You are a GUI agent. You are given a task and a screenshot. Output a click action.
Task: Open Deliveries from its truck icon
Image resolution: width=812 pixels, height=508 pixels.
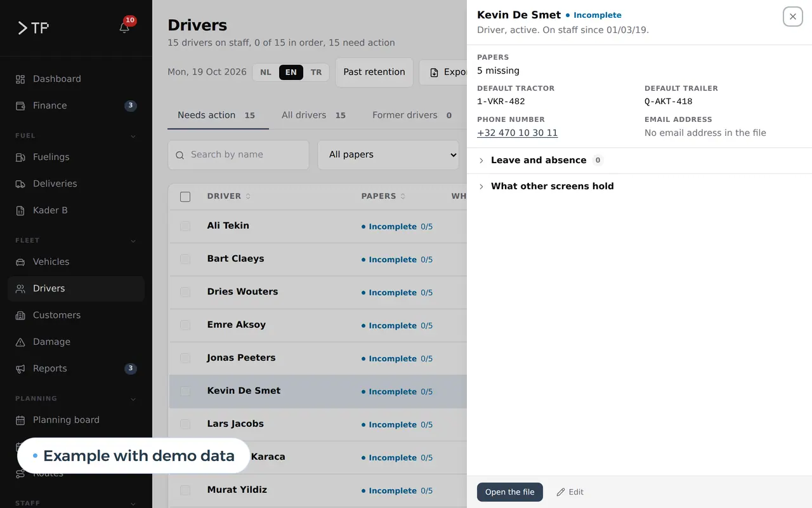pyautogui.click(x=20, y=184)
